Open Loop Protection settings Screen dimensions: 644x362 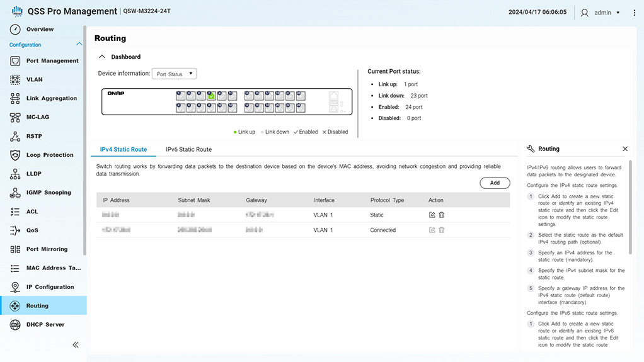click(x=50, y=155)
